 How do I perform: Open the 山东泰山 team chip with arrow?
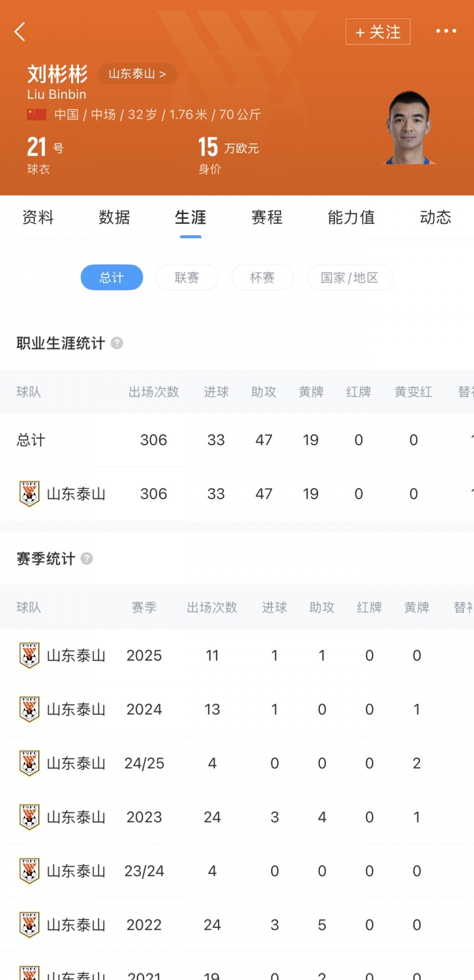tap(137, 74)
